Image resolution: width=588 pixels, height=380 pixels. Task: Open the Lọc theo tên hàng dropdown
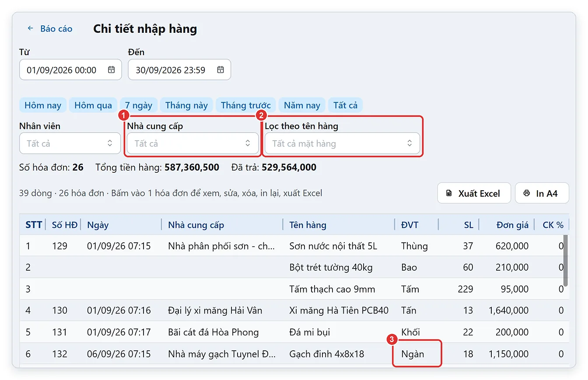coord(342,143)
